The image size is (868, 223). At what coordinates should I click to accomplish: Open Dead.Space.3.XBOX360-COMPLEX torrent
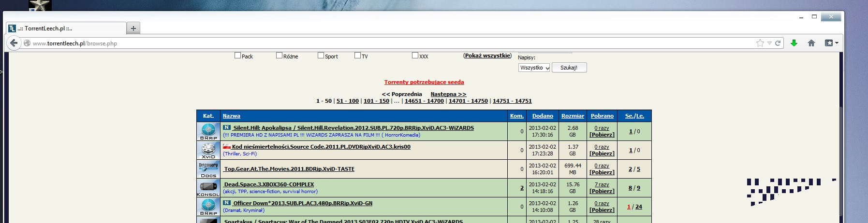(x=268, y=184)
